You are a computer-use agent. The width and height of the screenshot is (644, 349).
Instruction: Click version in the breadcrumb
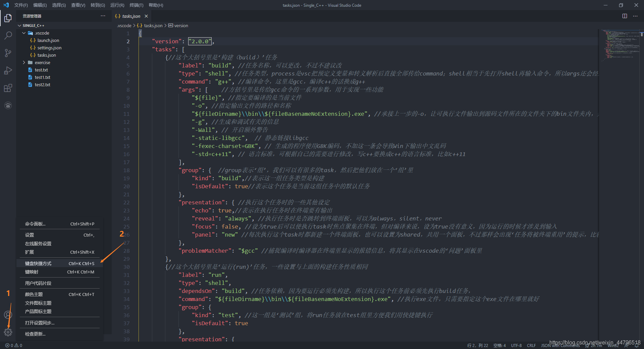pyautogui.click(x=178, y=26)
